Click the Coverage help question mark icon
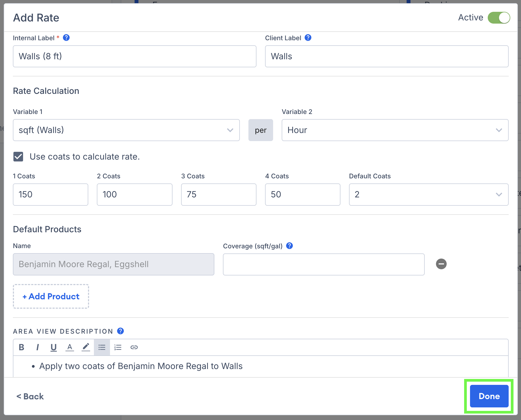Screen dimensions: 521x420 tap(289, 246)
